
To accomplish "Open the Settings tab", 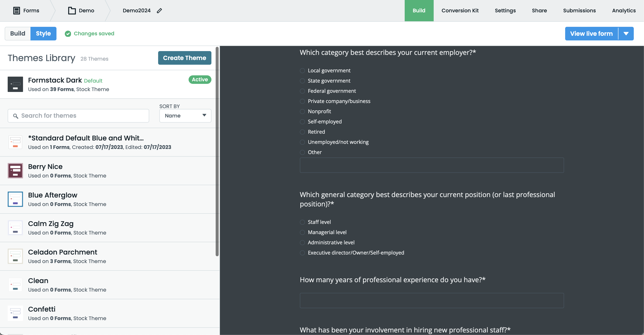I will click(x=505, y=10).
